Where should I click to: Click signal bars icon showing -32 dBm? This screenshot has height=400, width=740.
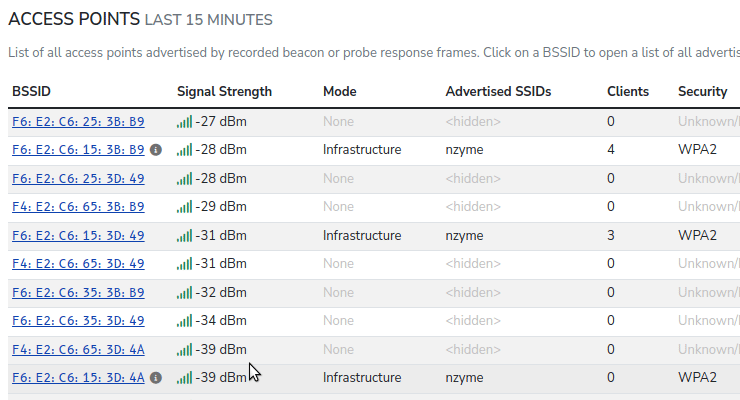click(x=184, y=293)
